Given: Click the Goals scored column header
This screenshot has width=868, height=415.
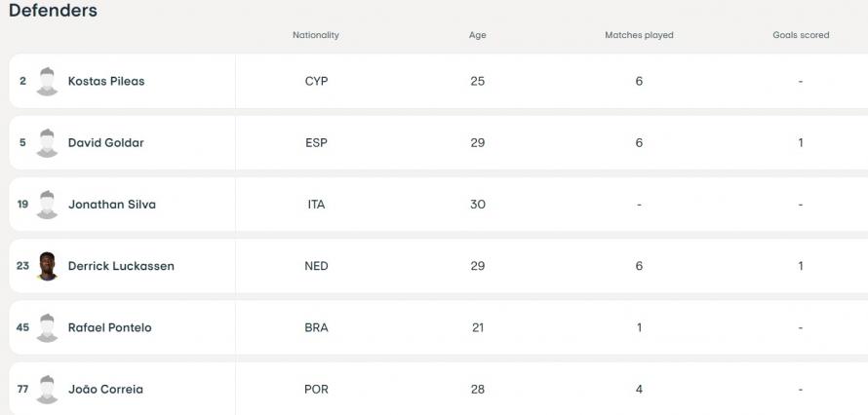Looking at the screenshot, I should click(801, 35).
